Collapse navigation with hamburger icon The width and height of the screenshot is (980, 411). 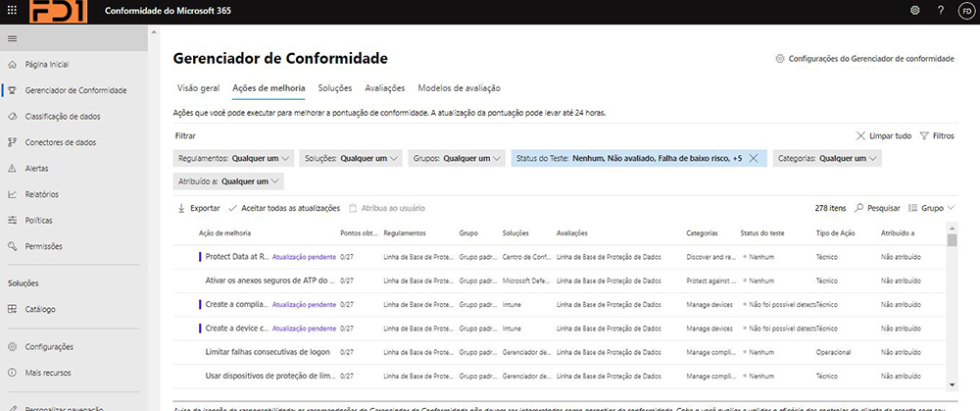12,39
